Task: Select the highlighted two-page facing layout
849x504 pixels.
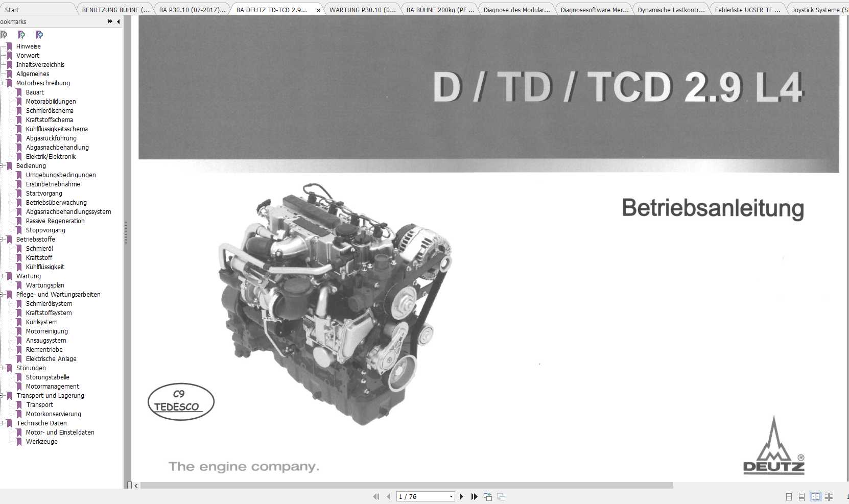Action: point(815,496)
